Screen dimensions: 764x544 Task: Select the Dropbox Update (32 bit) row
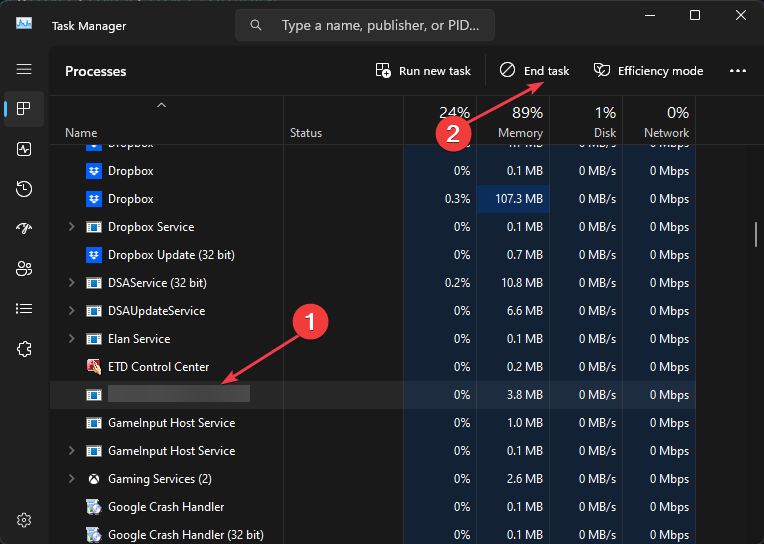coord(373,255)
